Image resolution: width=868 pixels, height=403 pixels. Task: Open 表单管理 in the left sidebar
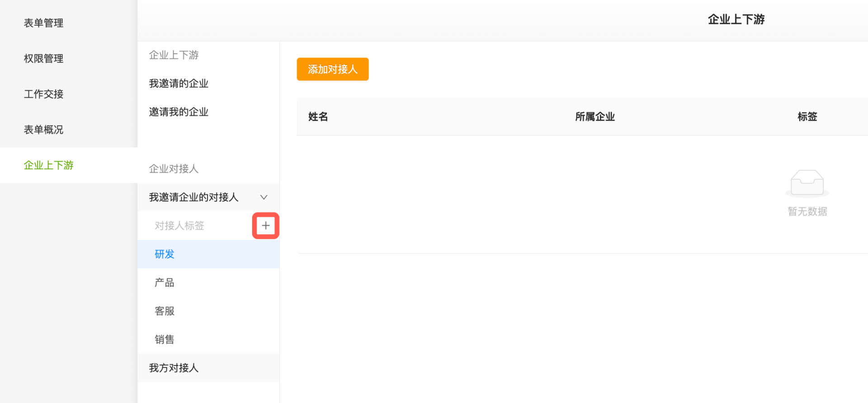(x=43, y=23)
